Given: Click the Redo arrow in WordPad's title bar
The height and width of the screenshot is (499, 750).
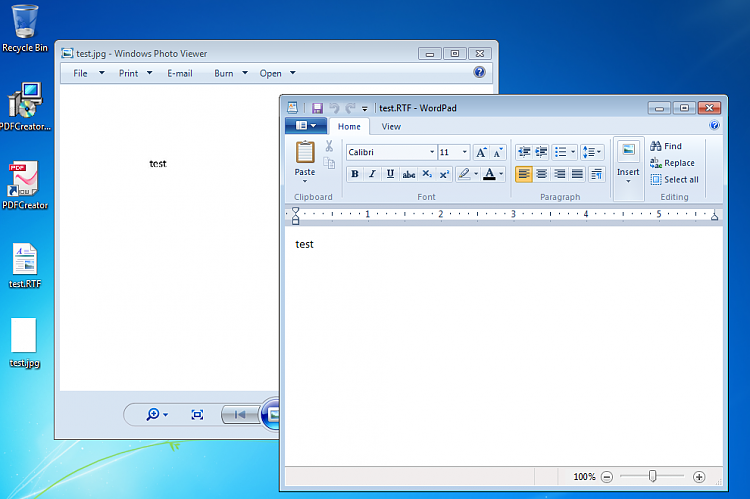Looking at the screenshot, I should [351, 108].
